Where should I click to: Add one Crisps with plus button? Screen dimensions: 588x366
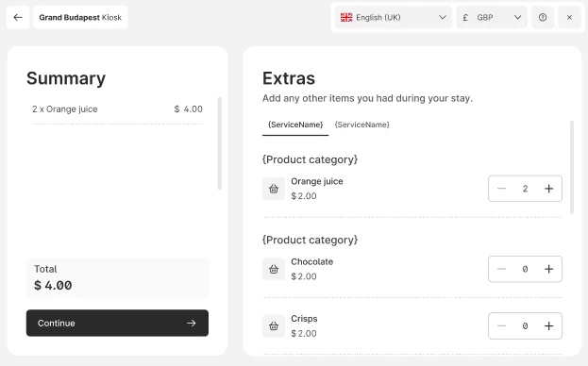point(548,326)
